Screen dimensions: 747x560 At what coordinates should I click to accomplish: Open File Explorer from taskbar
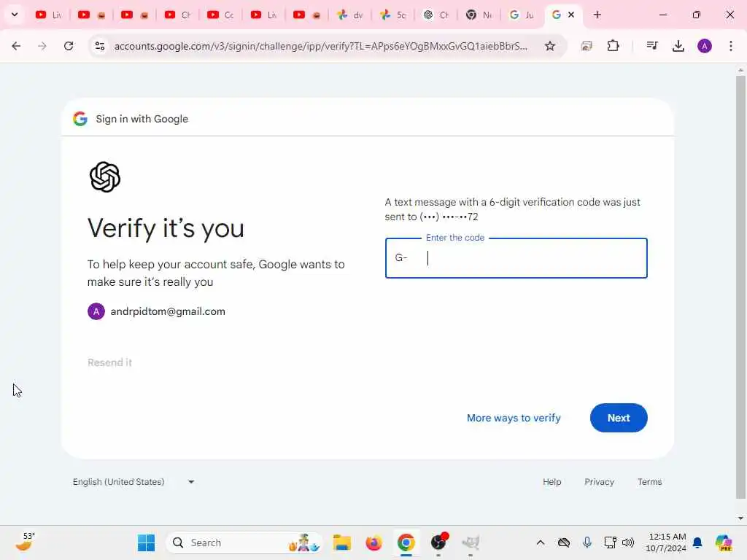341,542
